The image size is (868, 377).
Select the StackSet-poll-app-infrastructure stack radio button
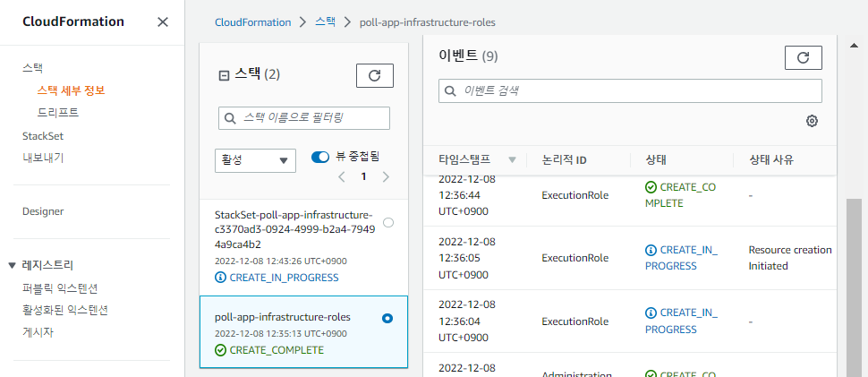tap(388, 223)
